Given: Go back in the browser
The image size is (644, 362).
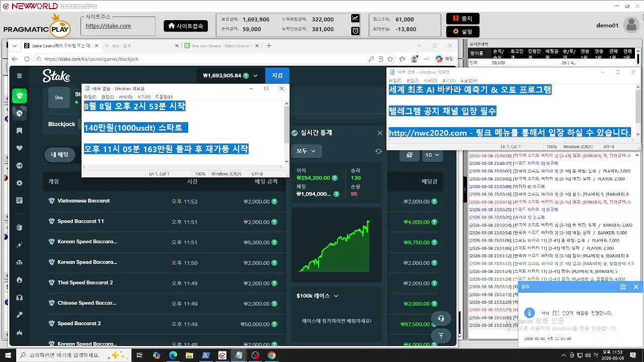Looking at the screenshot, I should point(15,59).
